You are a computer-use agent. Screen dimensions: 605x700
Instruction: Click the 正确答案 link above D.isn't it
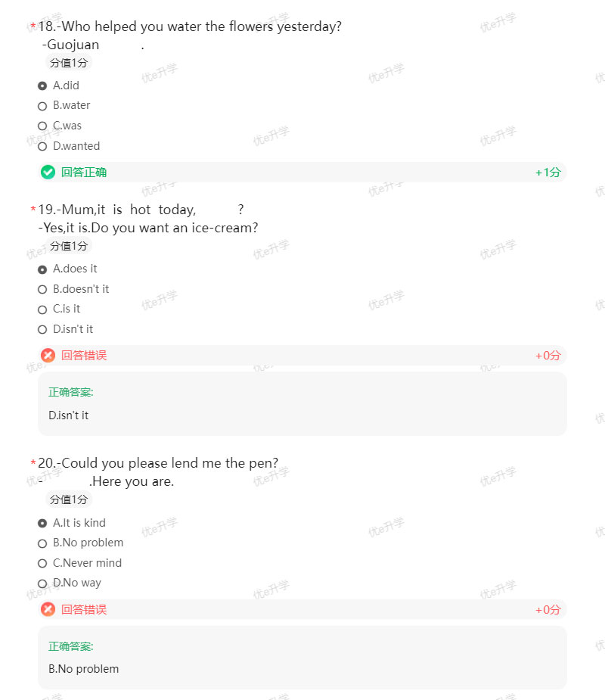coord(71,392)
